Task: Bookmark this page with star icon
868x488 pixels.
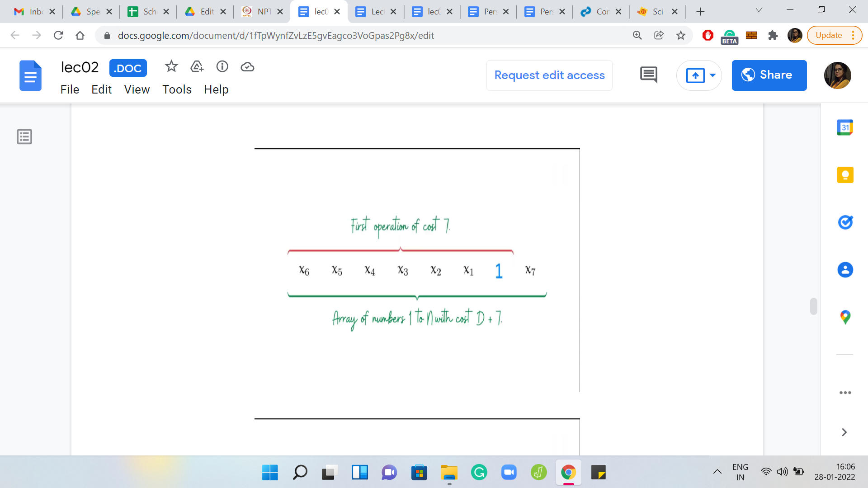Action: click(x=680, y=35)
